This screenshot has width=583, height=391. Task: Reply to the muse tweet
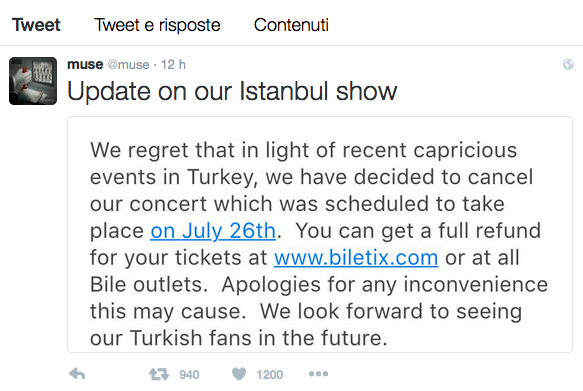(77, 374)
